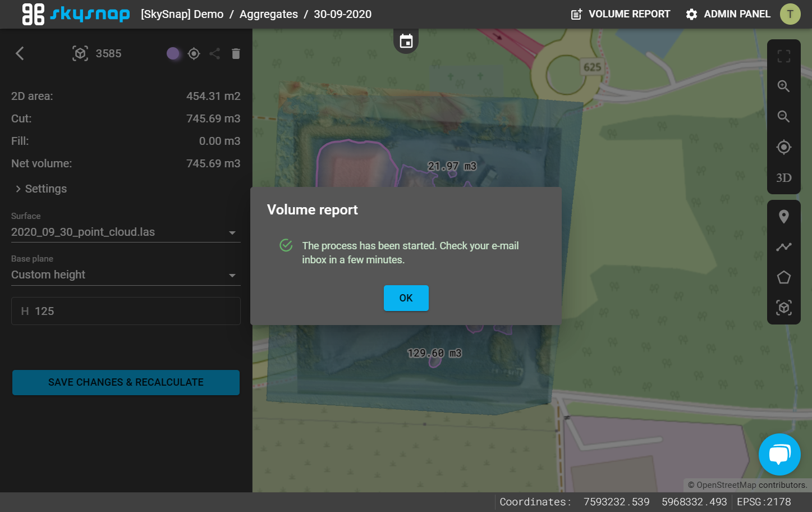Open the calendar date picker on the map
812x512 pixels.
tap(406, 41)
